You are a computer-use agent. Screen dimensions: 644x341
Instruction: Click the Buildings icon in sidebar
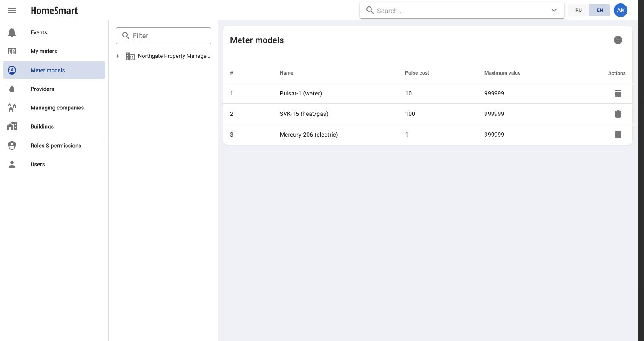click(x=12, y=126)
